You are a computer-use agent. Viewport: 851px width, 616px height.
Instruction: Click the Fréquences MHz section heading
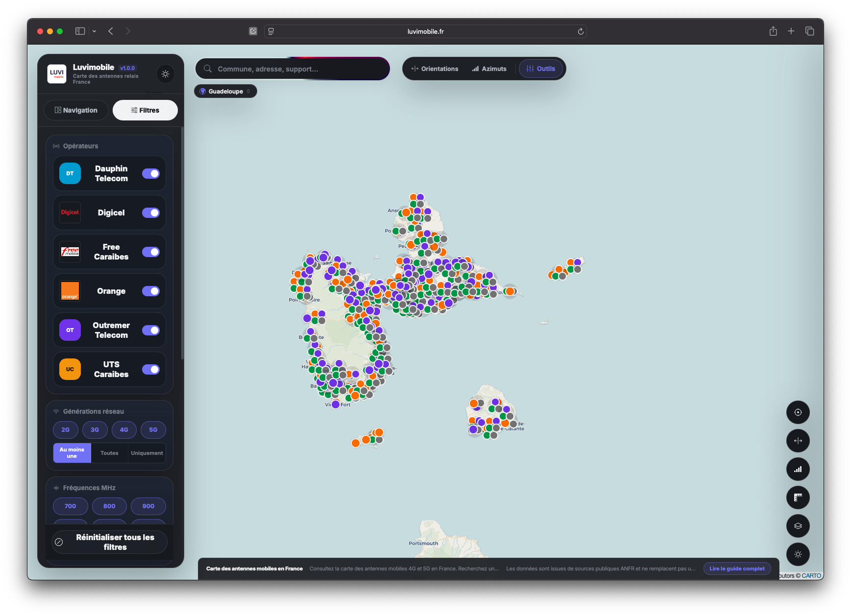click(89, 488)
